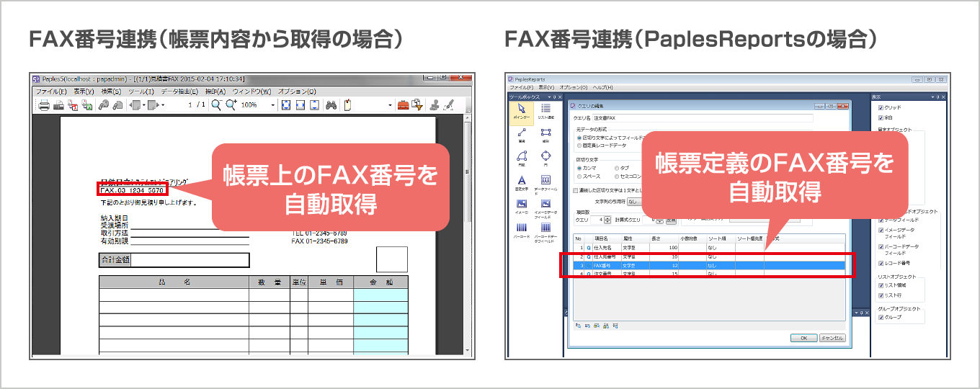This screenshot has width=980, height=389.
Task: Open オプション(O) menu in PaplesReports
Action: click(573, 87)
